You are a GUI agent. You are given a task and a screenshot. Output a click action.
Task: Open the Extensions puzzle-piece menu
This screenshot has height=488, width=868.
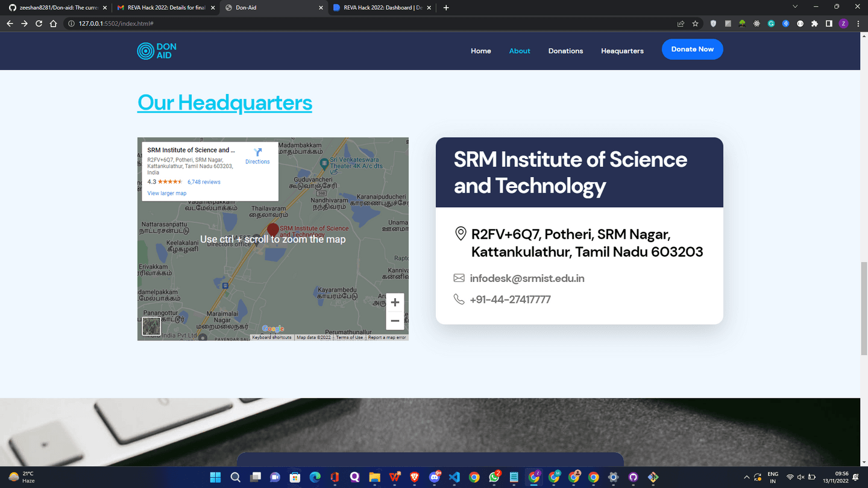click(x=814, y=23)
